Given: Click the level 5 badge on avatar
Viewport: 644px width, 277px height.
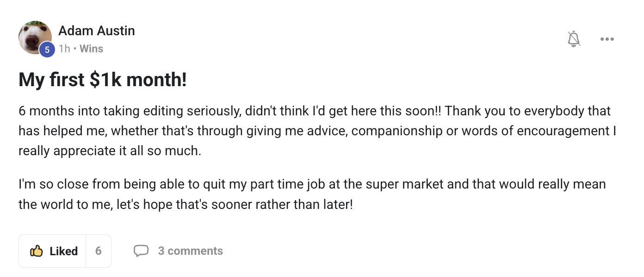Looking at the screenshot, I should 46,50.
